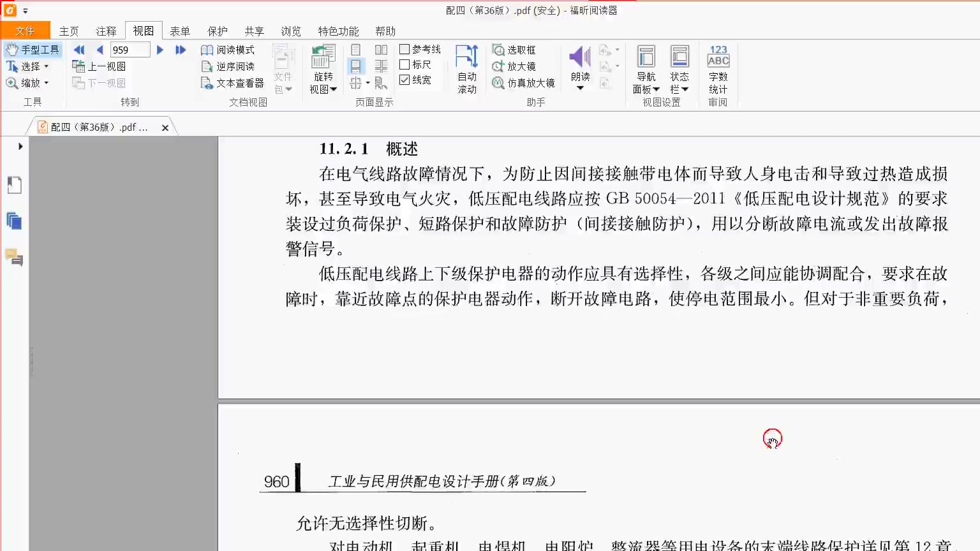Switch to the Form (表单) tab
Image resolution: width=980 pixels, height=551 pixels.
pyautogui.click(x=180, y=31)
